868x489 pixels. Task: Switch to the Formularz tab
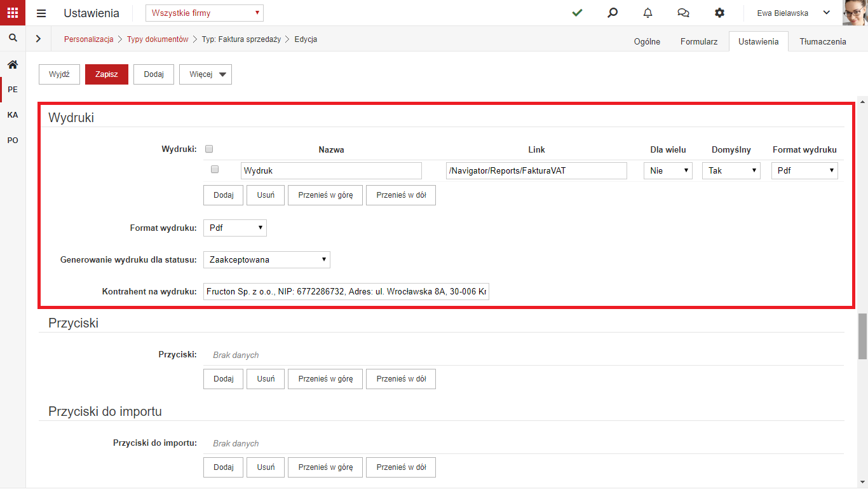(x=699, y=41)
